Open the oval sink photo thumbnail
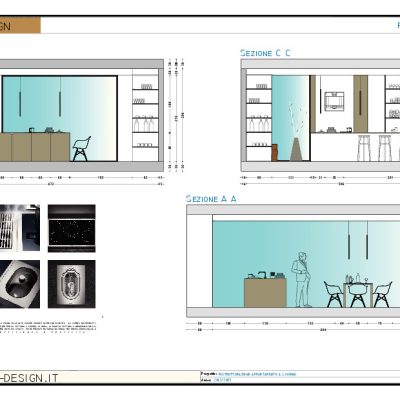400x400 pixels. pyautogui.click(x=72, y=284)
